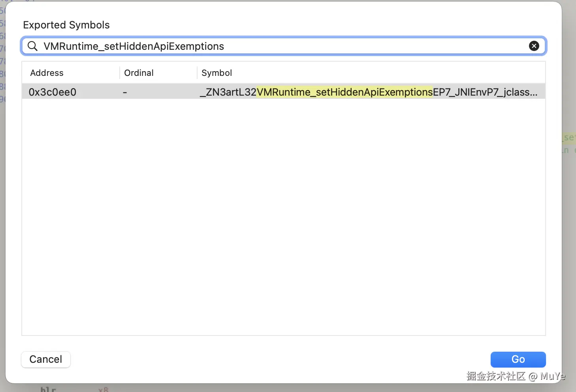Click the Exported Symbols dialog title
Screen dimensions: 576x392
click(66, 25)
